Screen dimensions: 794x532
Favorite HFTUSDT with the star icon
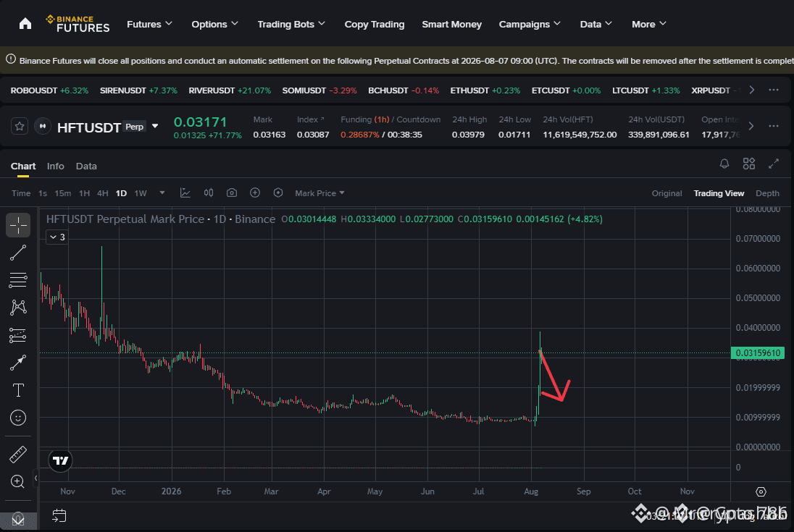20,127
